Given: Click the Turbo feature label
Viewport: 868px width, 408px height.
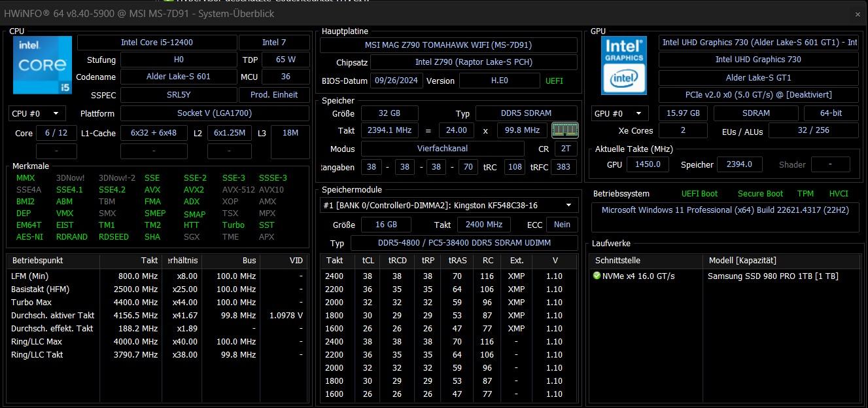Looking at the screenshot, I should click(233, 225).
